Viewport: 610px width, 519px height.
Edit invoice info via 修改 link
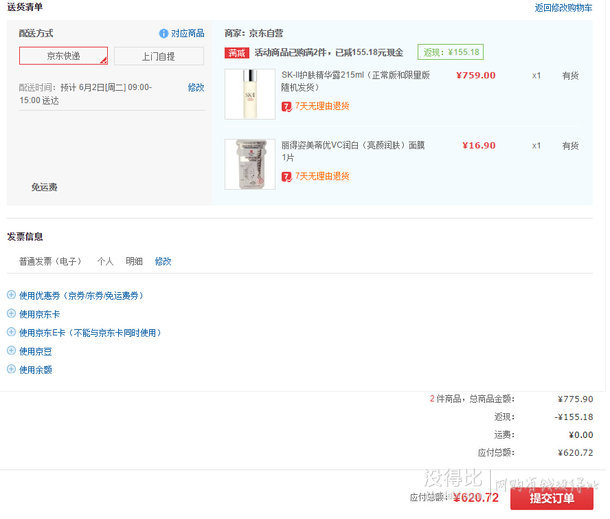point(163,261)
